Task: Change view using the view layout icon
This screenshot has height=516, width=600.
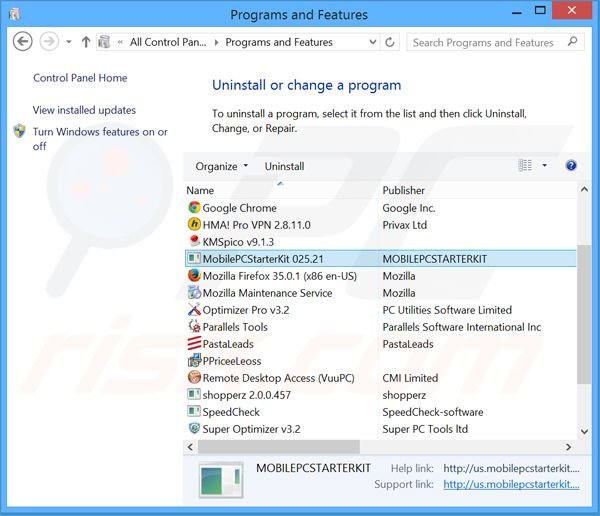Action: pyautogui.click(x=525, y=165)
